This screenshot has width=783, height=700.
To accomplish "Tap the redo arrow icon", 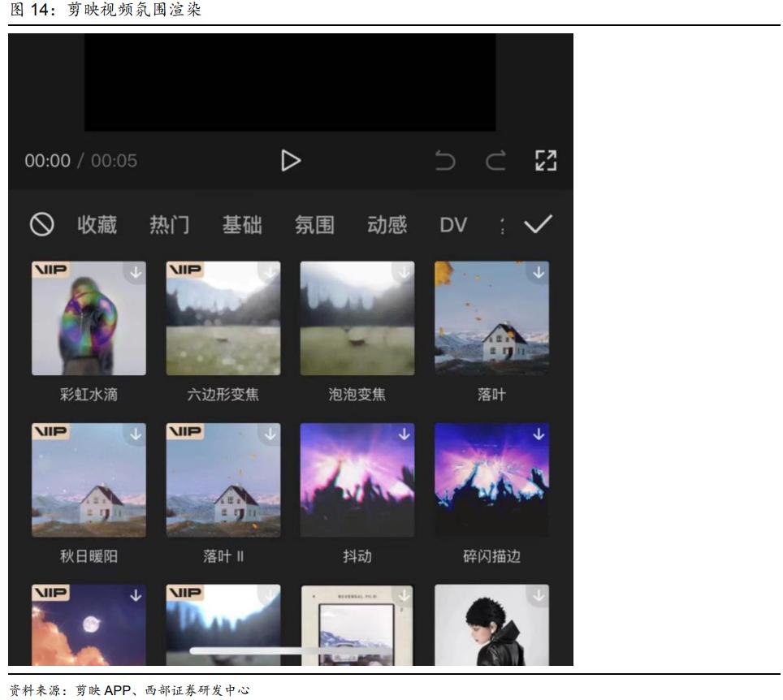I will 496,162.
